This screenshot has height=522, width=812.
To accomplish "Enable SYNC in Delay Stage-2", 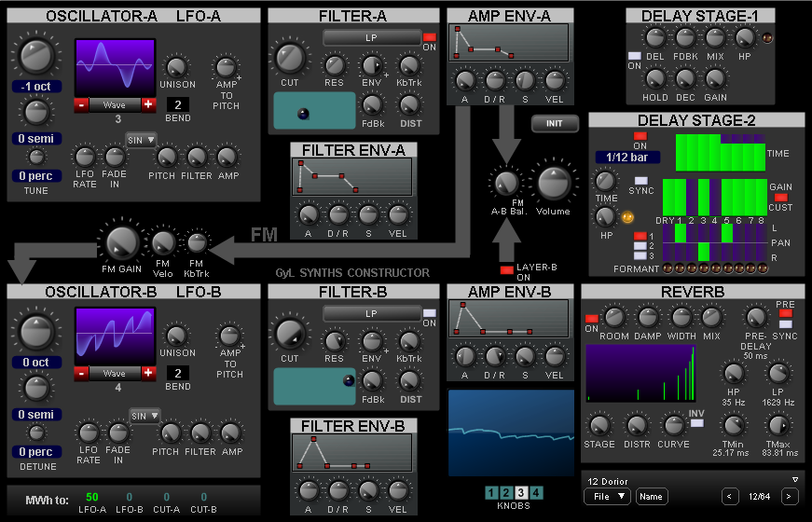I will tap(640, 180).
